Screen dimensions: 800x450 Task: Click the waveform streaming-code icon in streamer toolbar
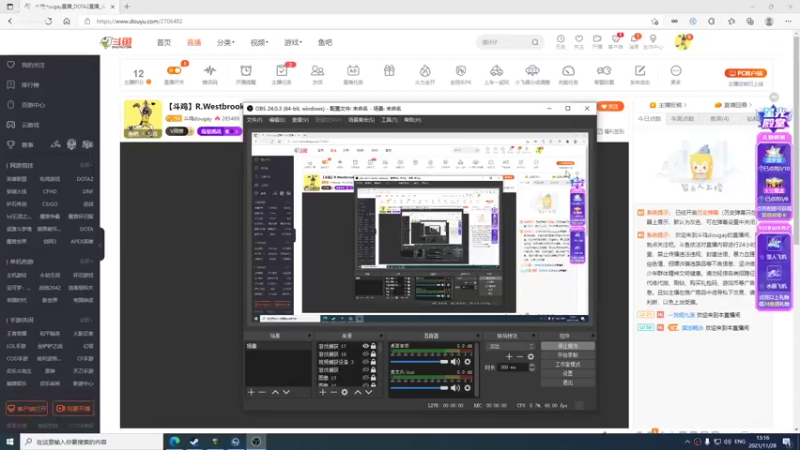tap(210, 70)
